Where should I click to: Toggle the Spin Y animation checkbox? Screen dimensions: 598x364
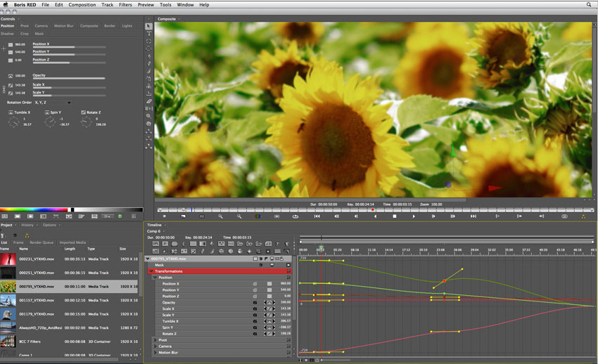[47, 112]
